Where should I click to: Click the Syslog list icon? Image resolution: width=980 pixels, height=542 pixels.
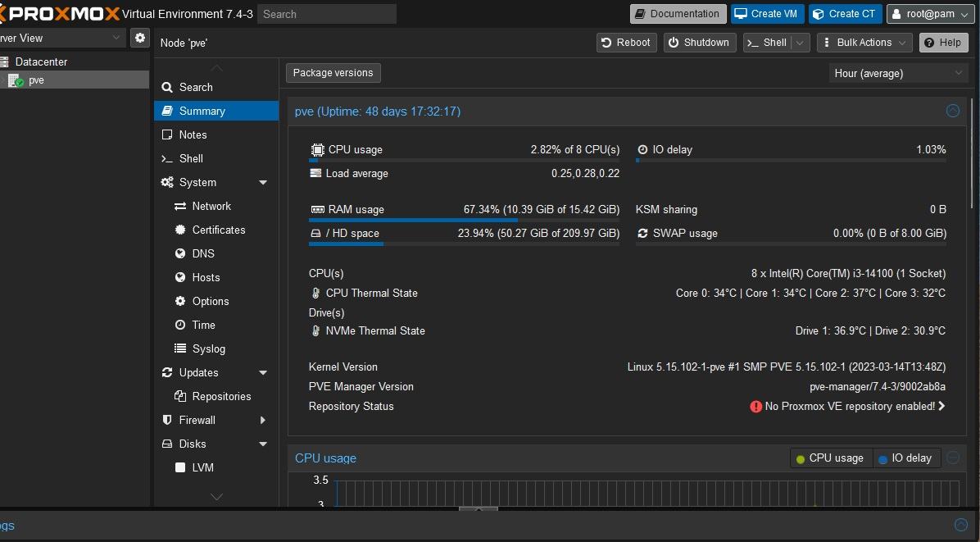[180, 348]
